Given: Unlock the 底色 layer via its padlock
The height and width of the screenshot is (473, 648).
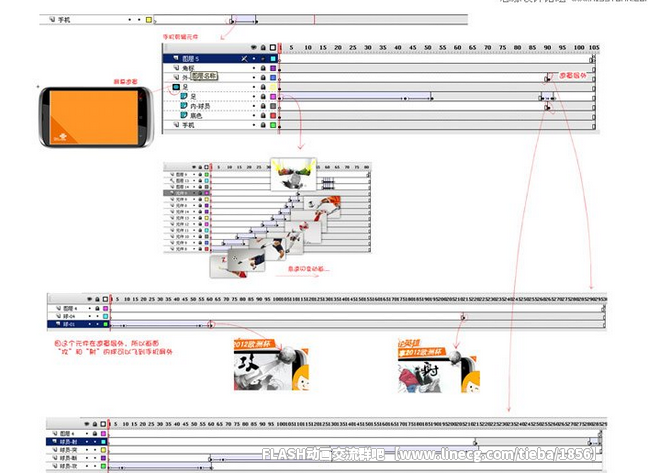Looking at the screenshot, I should point(263,115).
